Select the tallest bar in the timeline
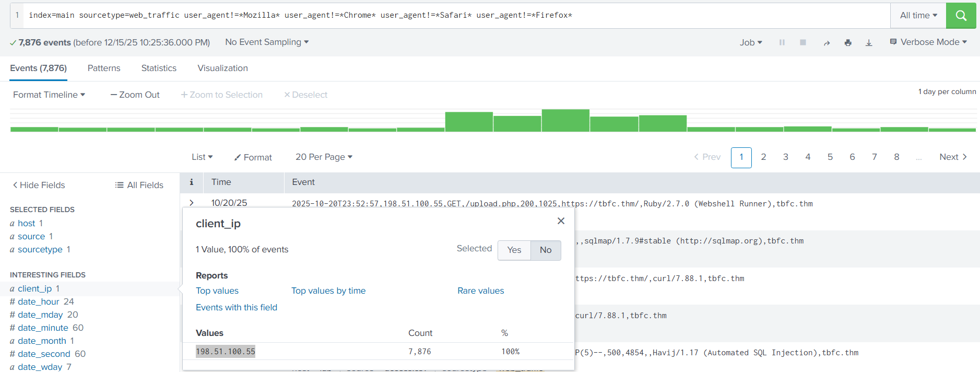 pyautogui.click(x=565, y=120)
